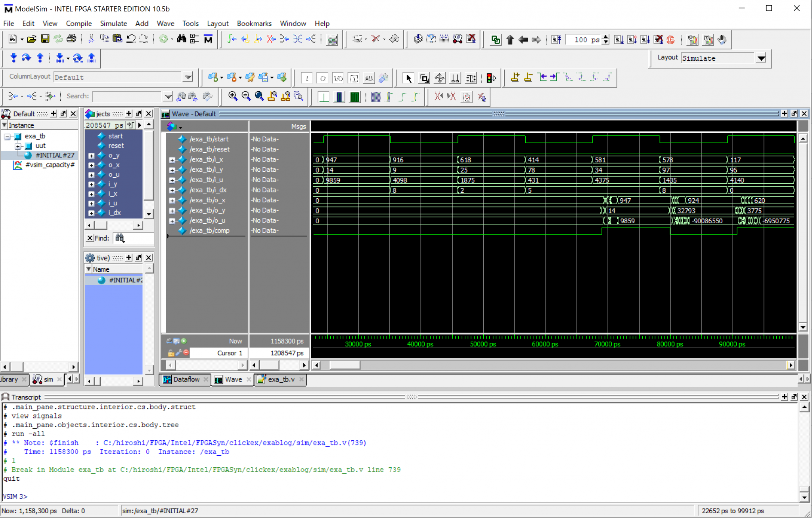Click the Insert Cursor yellow plus icon
The image size is (812, 518).
(515, 77)
